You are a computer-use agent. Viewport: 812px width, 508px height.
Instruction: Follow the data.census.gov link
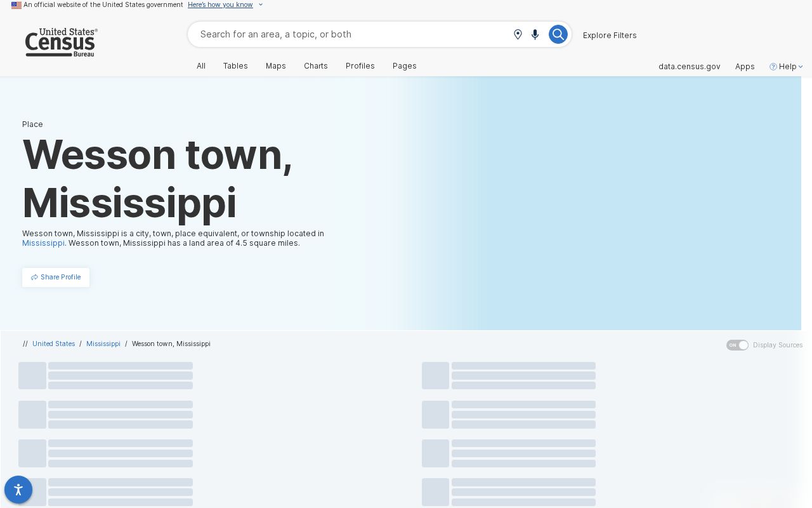(x=690, y=67)
